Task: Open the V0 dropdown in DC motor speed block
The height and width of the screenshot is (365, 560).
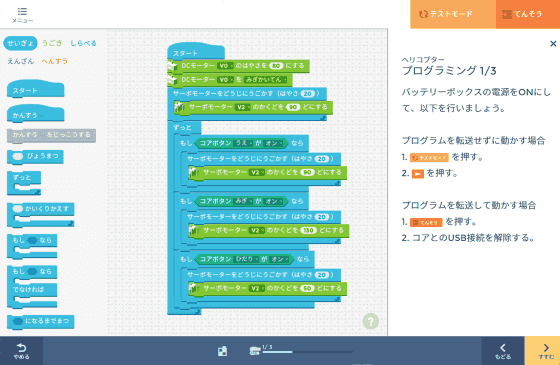Action: point(225,66)
